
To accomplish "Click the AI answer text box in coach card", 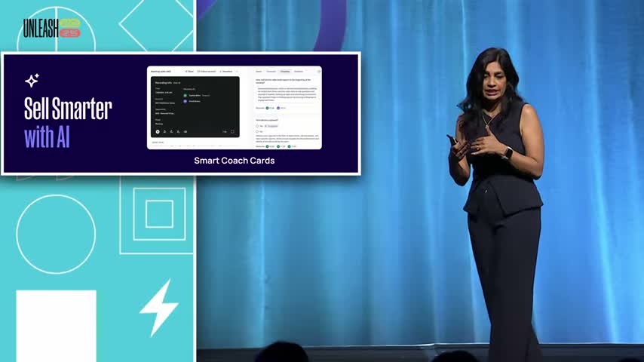I will [287, 94].
